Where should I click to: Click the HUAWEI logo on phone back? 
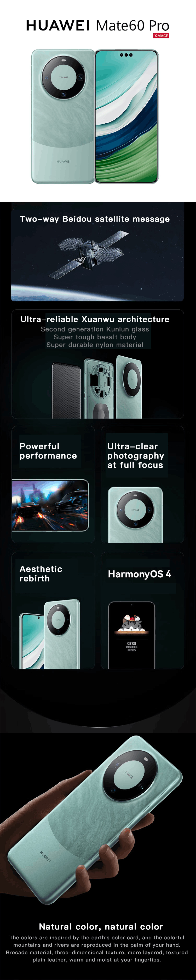[x=63, y=161]
